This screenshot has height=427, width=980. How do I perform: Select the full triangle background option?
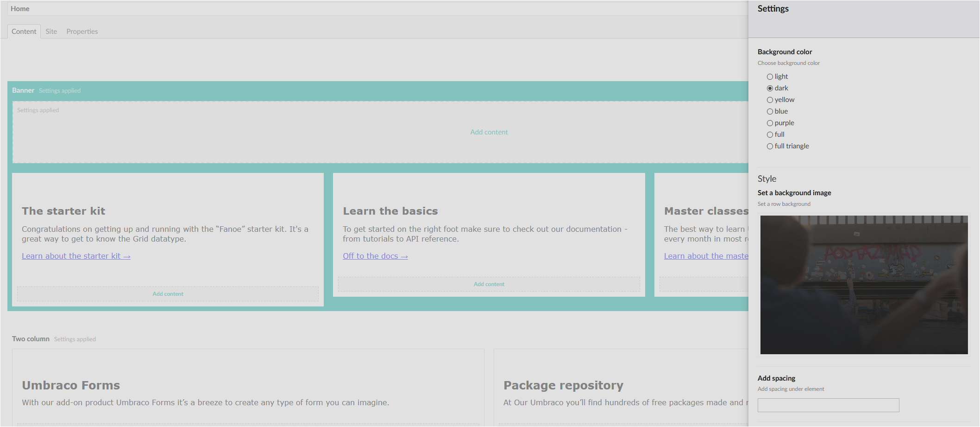click(x=770, y=147)
